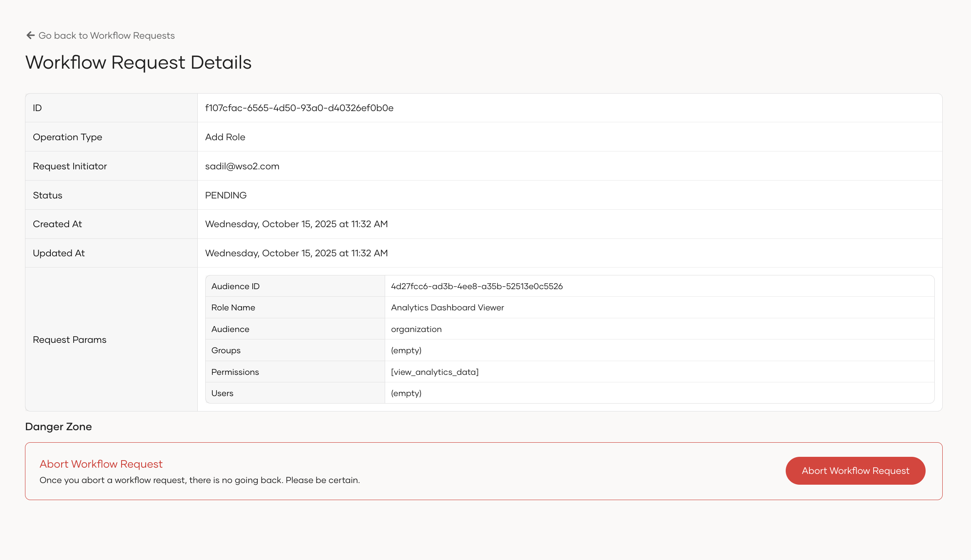The height and width of the screenshot is (560, 971).
Task: Click the Danger Zone heading
Action: (58, 427)
